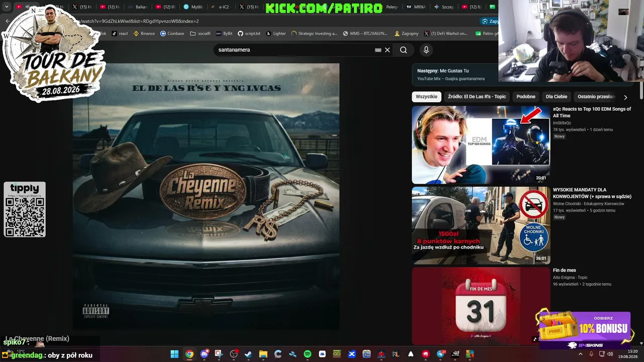This screenshot has height=362, width=644.
Task: Switch to the Balkan browser tab
Action: click(137, 7)
